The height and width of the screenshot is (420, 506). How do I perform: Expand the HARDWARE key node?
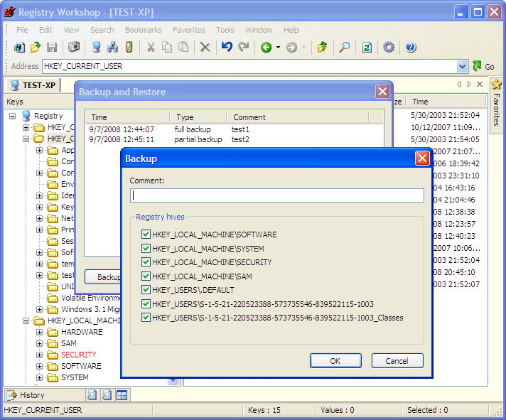(41, 332)
